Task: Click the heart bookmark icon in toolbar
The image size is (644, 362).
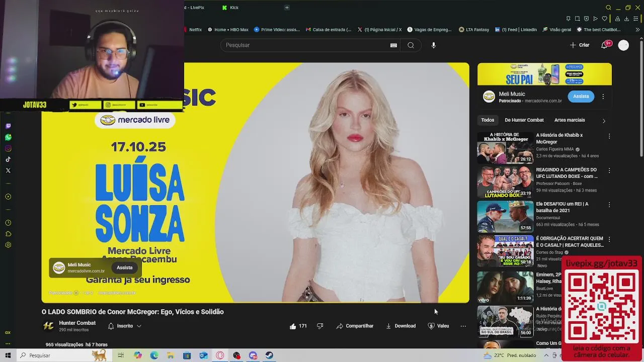Action: [604, 19]
